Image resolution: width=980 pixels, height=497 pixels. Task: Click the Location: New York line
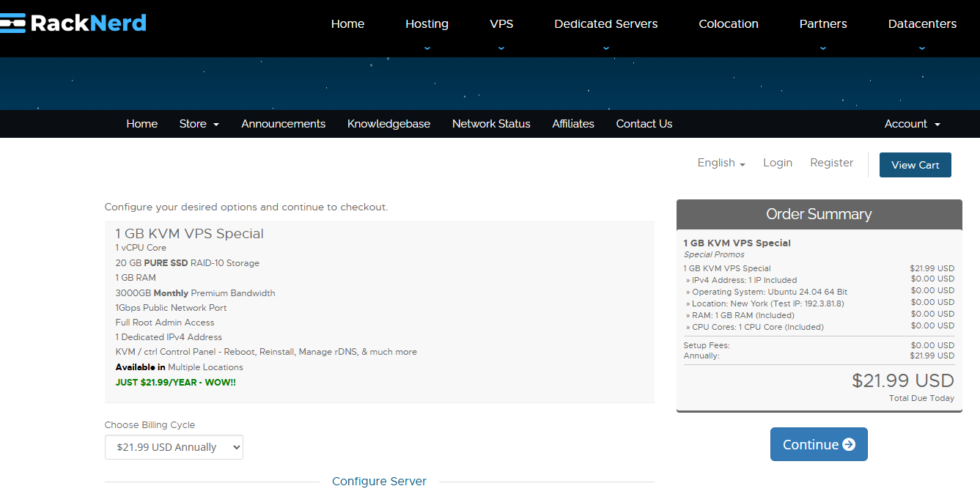point(765,303)
